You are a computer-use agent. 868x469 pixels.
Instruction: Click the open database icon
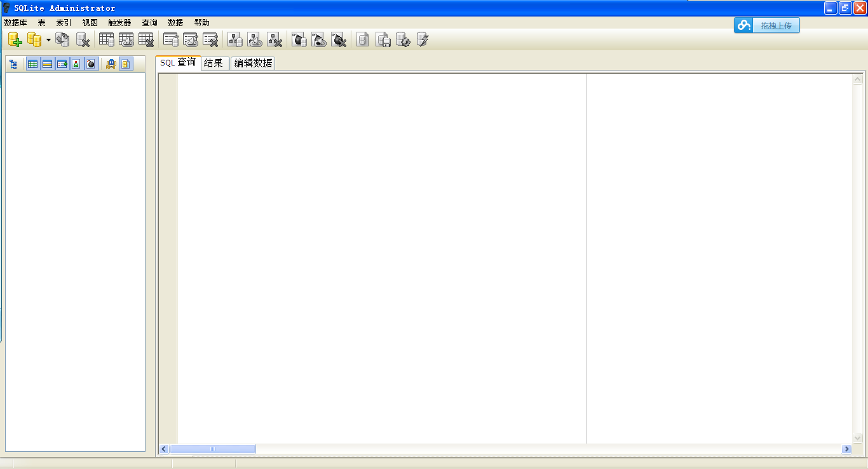tap(34, 39)
